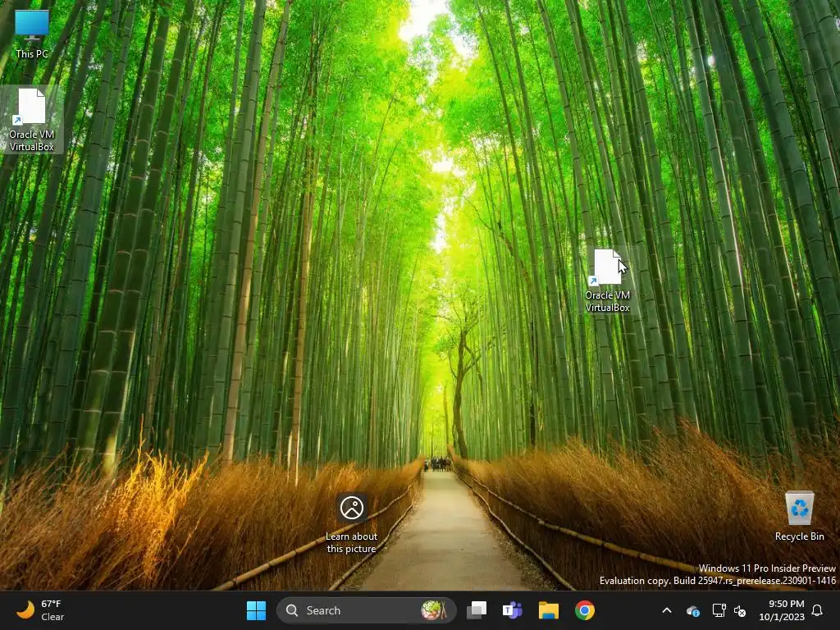
Task: Open Task View from taskbar
Action: pos(477,610)
